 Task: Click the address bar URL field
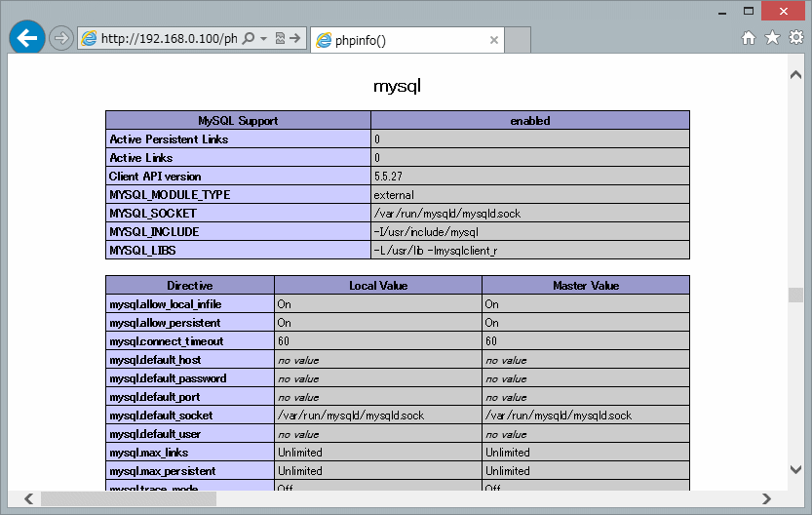[x=170, y=39]
